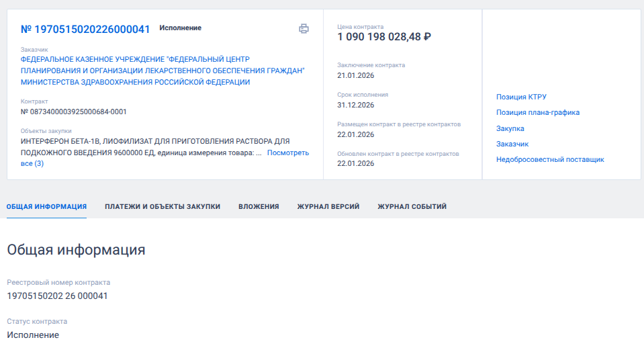Open the customer organization name link
The image size is (644, 348).
coord(163,71)
